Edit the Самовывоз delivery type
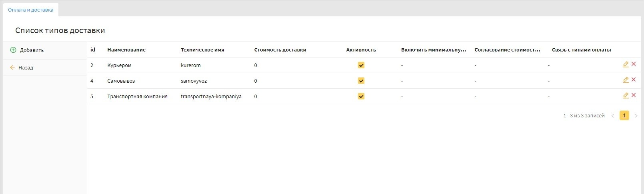 626,80
